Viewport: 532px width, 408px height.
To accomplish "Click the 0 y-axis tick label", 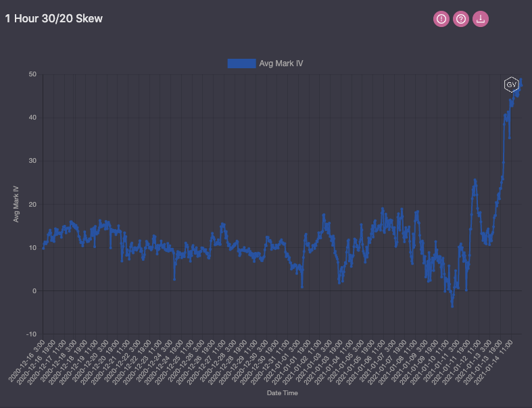I will tap(34, 291).
